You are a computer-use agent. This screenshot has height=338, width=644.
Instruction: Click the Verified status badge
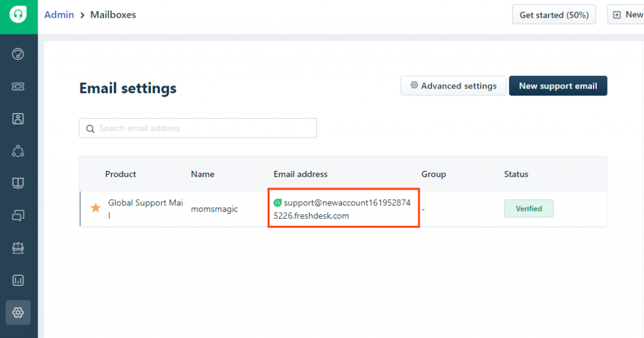(x=528, y=209)
